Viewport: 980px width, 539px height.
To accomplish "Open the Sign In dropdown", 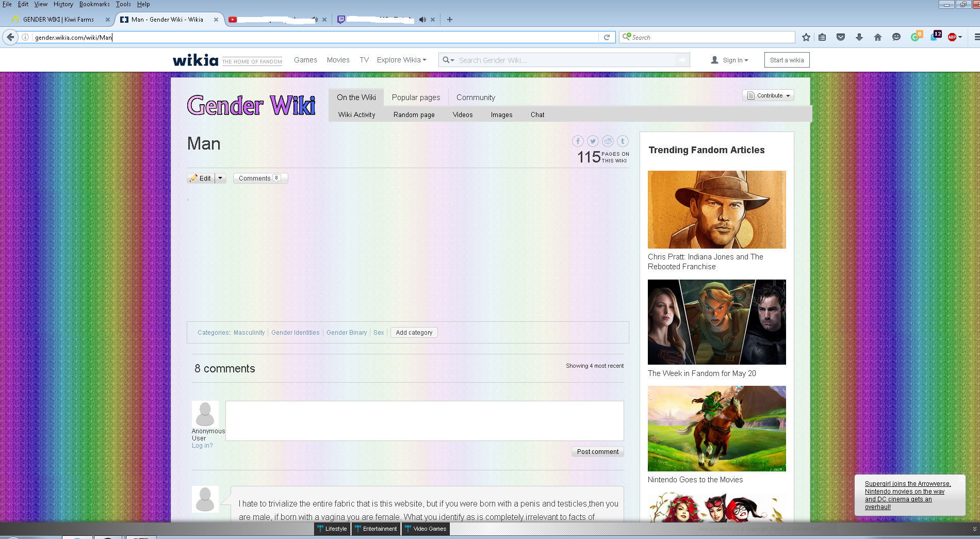I will (x=729, y=60).
